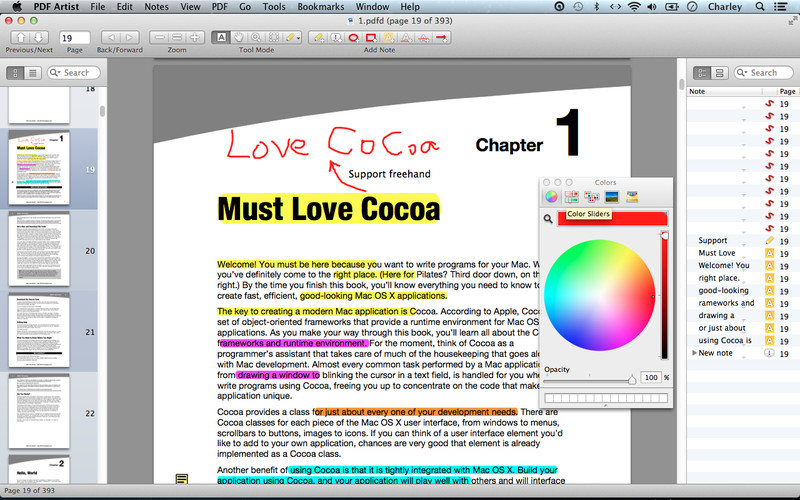Click the Forward navigation arrow

click(130, 37)
